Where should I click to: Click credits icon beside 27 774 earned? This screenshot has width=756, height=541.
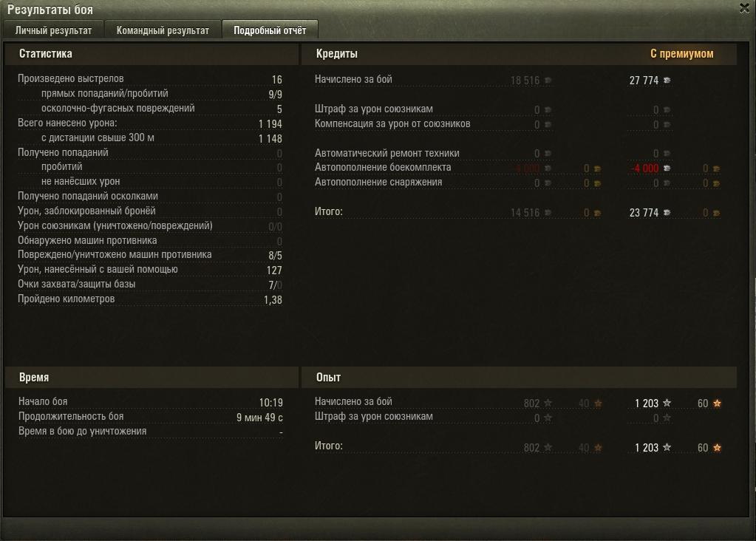point(667,80)
